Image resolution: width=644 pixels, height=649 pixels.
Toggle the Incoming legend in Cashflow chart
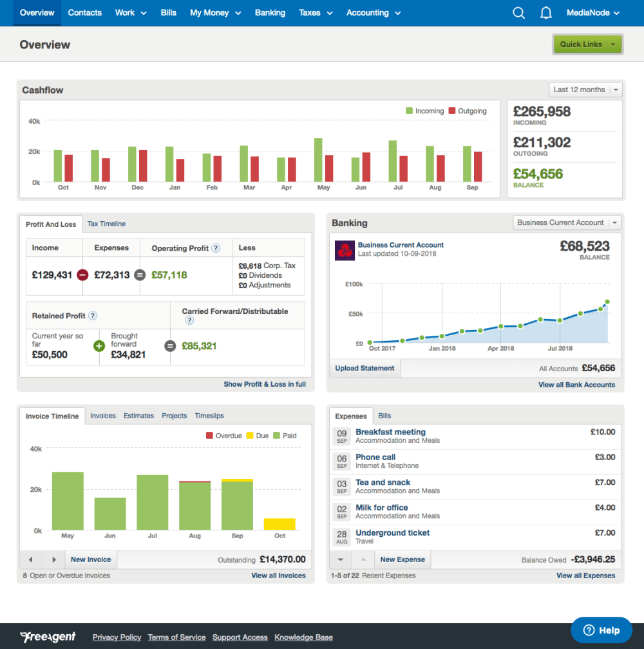[424, 111]
